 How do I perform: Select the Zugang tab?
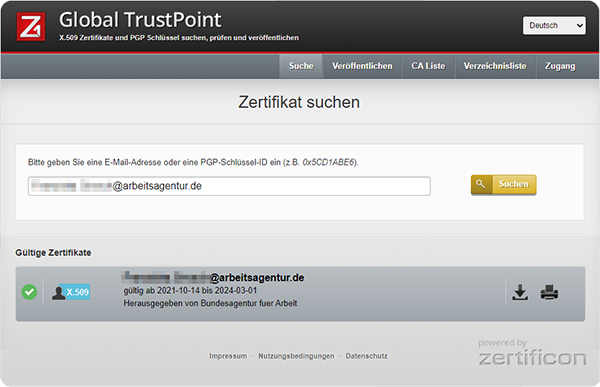point(560,66)
